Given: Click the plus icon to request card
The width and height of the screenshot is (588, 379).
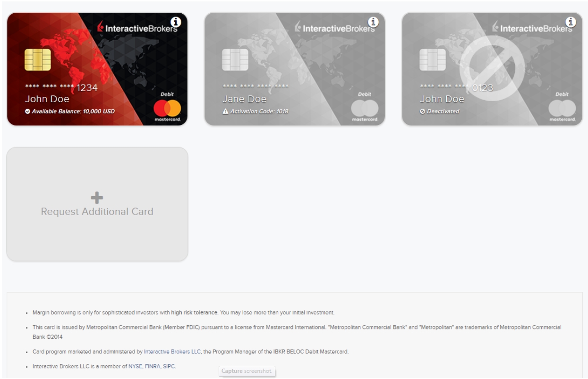Looking at the screenshot, I should click(97, 198).
